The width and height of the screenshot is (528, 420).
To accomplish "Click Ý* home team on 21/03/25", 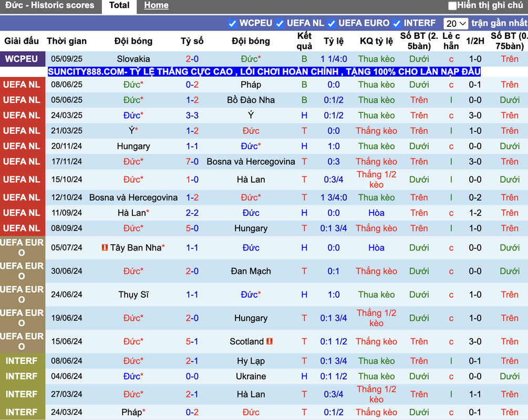I will (133, 131).
